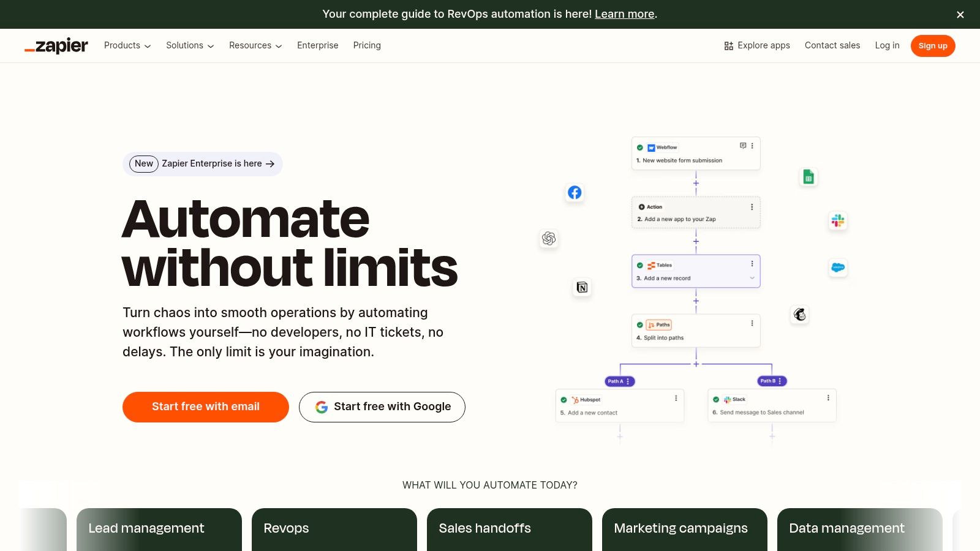Open the Pricing page
The width and height of the screenshot is (980, 551).
click(x=367, y=45)
